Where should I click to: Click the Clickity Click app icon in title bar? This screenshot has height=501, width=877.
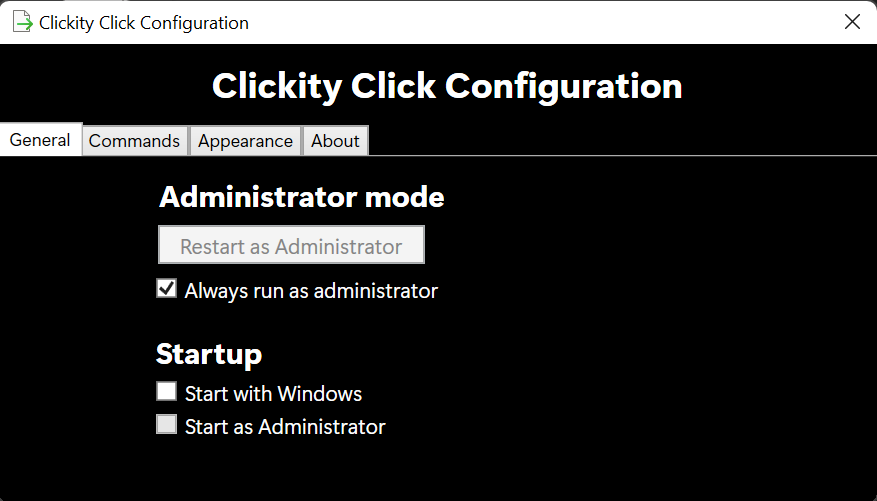tap(22, 22)
